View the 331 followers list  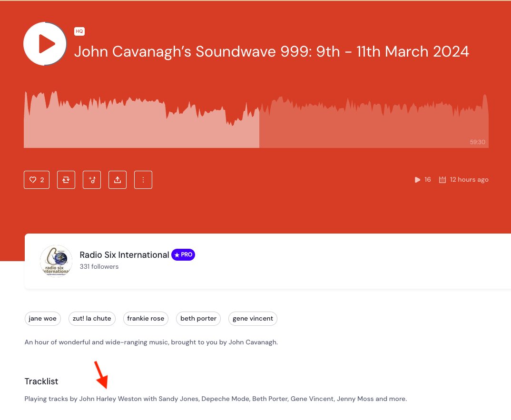pyautogui.click(x=99, y=266)
